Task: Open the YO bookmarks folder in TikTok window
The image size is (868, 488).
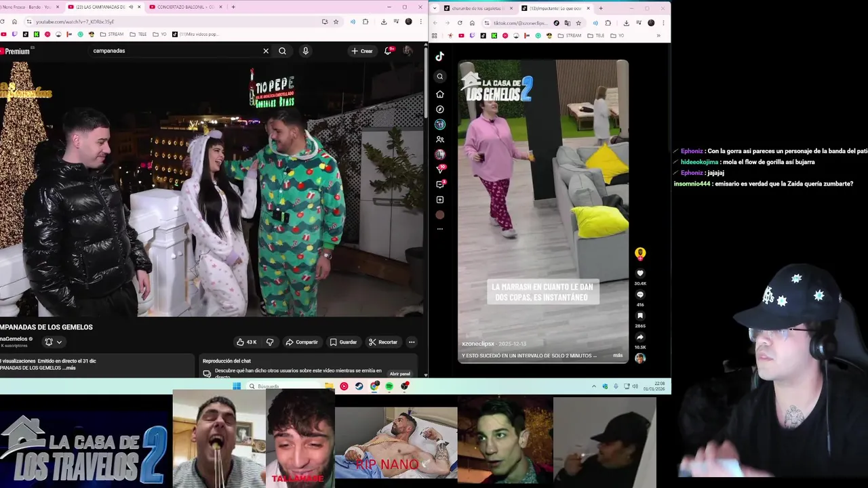Action: pyautogui.click(x=617, y=35)
